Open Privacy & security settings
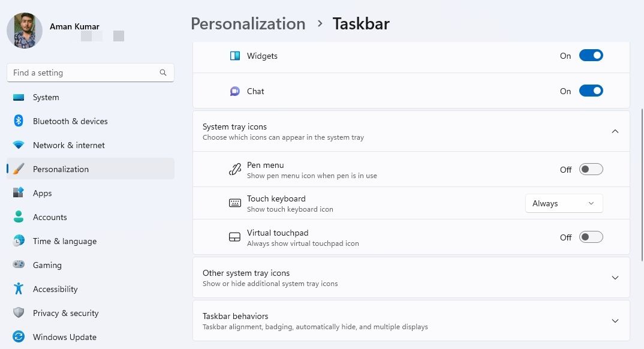The width and height of the screenshot is (644, 349). click(91, 313)
